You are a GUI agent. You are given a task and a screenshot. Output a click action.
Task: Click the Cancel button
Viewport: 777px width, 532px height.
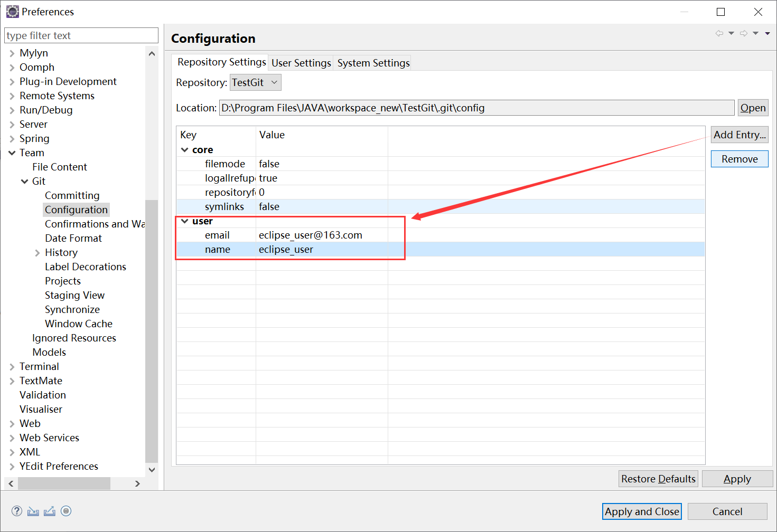point(727,511)
